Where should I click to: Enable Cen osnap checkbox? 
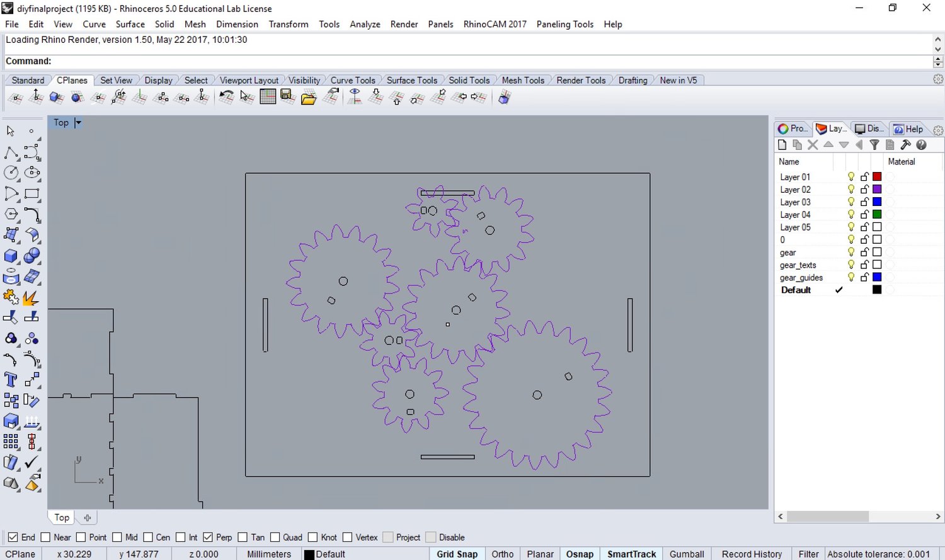pyautogui.click(x=148, y=537)
